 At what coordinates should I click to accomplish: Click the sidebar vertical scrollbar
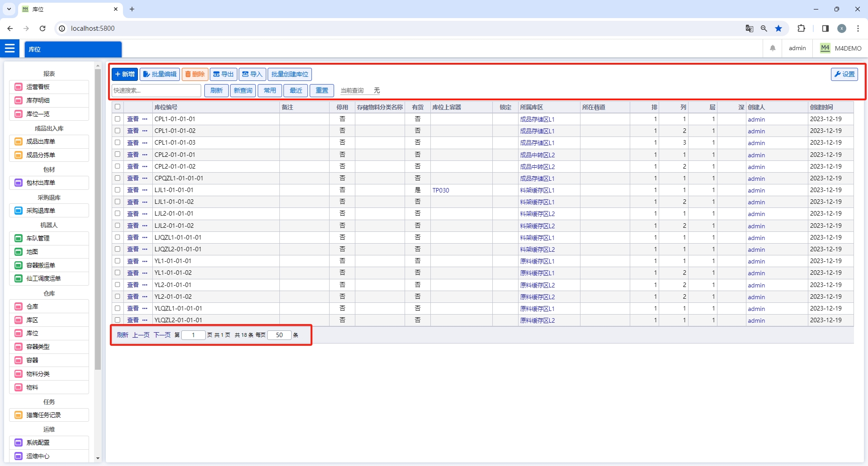click(x=98, y=219)
